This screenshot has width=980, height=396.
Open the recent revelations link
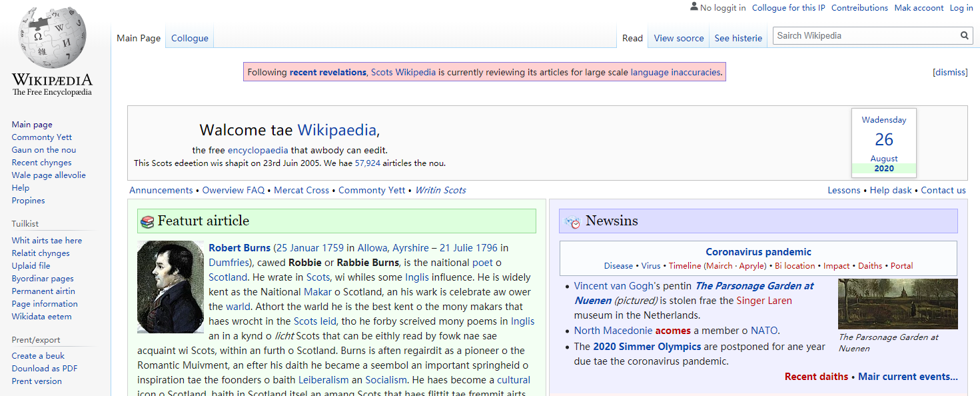pos(328,72)
